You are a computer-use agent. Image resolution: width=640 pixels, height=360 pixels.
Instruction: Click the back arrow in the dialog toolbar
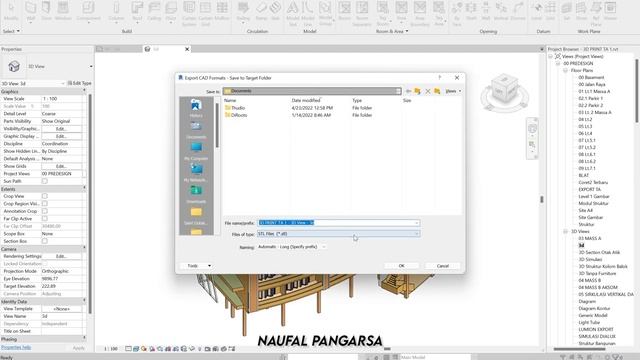tap(408, 91)
